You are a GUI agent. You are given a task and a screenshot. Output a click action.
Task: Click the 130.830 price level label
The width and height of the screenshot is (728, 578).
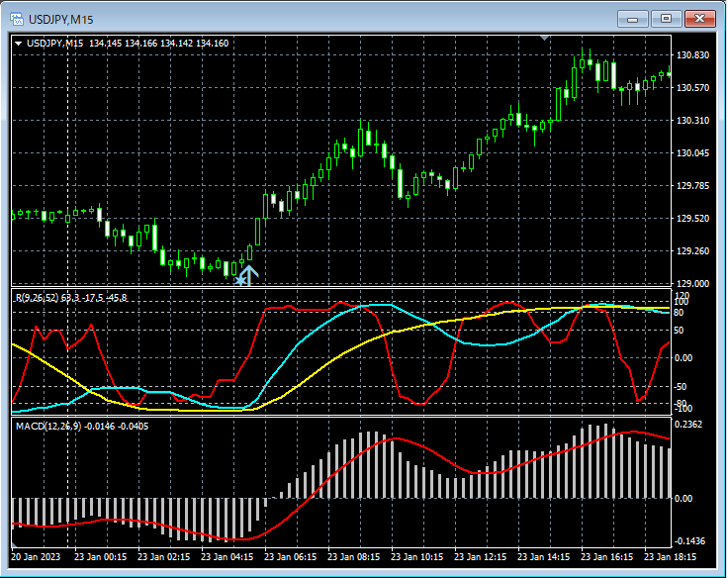click(x=692, y=54)
